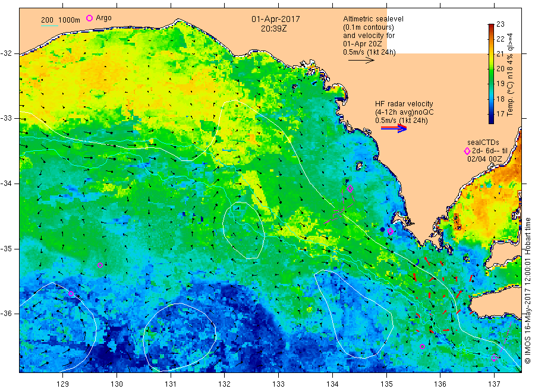Click the '200 1000m' depth legend text

click(61, 20)
